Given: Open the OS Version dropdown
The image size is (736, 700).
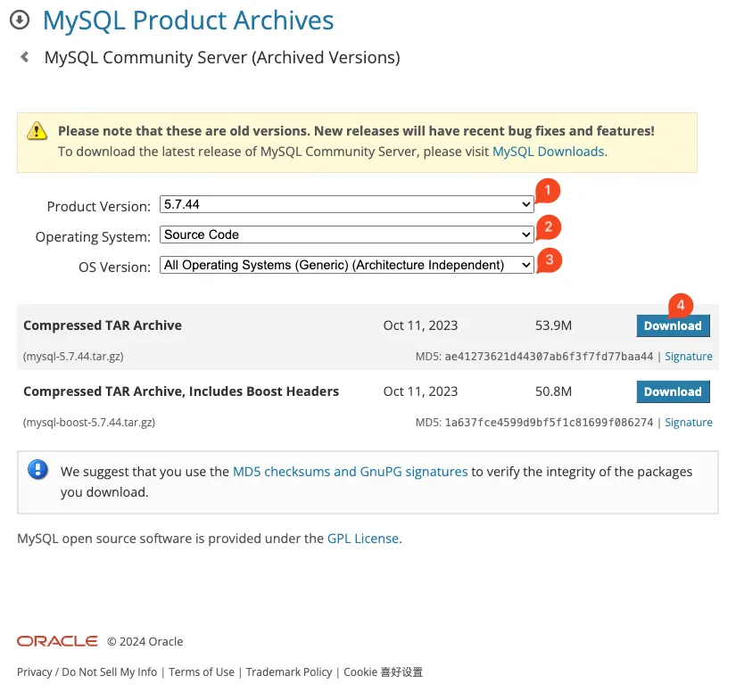Looking at the screenshot, I should (346, 265).
